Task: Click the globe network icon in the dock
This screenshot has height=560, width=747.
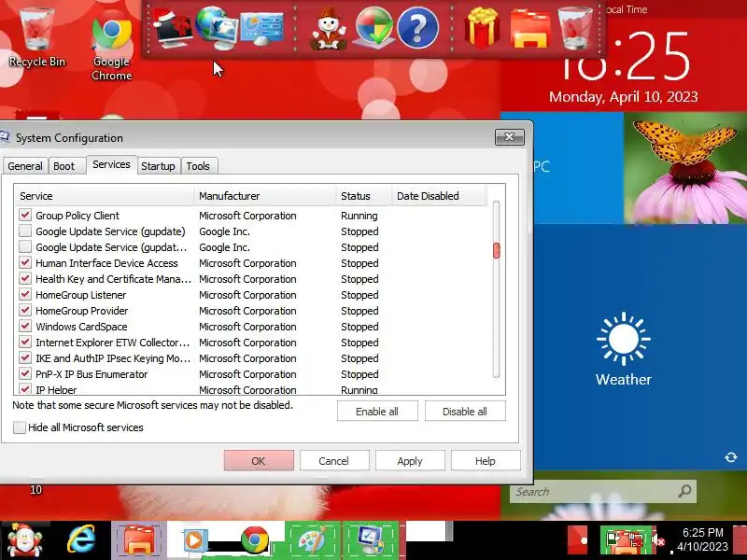Action: click(216, 28)
